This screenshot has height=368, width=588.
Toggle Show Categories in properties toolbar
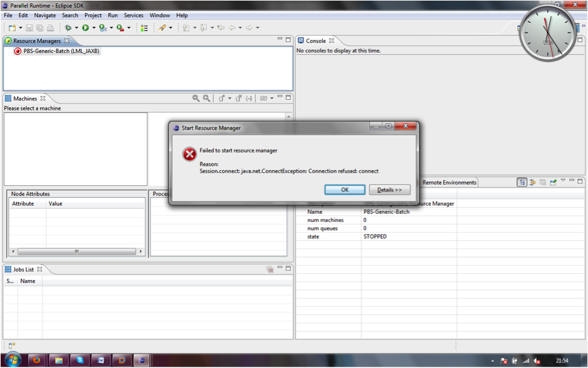click(522, 183)
